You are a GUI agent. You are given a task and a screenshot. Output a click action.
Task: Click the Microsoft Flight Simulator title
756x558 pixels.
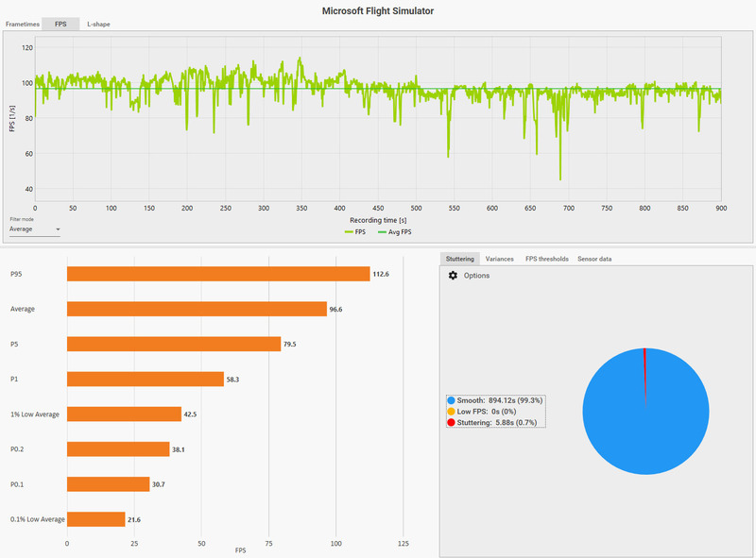[x=377, y=11]
